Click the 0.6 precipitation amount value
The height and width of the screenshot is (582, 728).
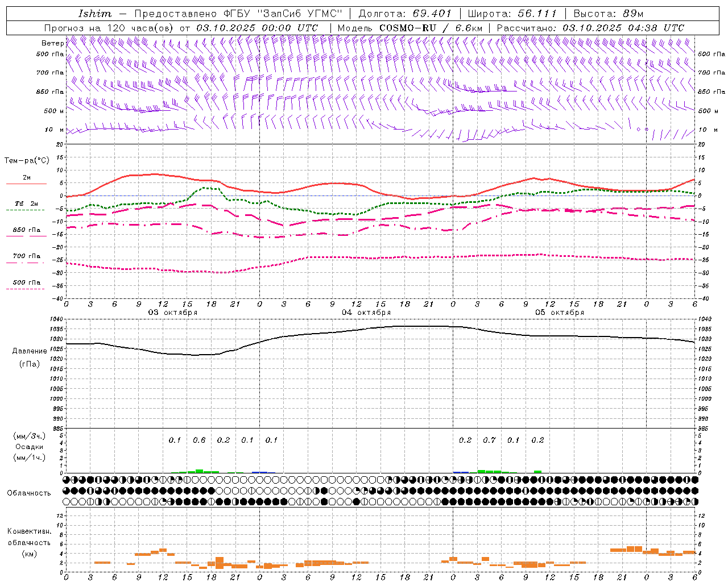(x=199, y=440)
